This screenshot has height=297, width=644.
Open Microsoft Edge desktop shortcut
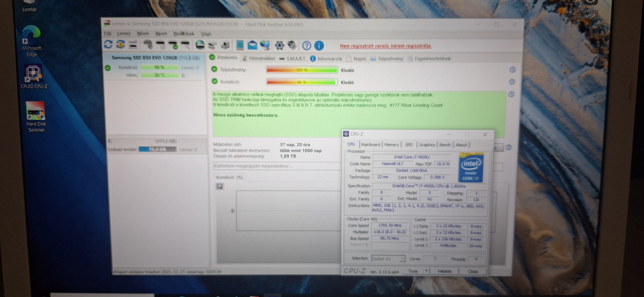pyautogui.click(x=32, y=41)
